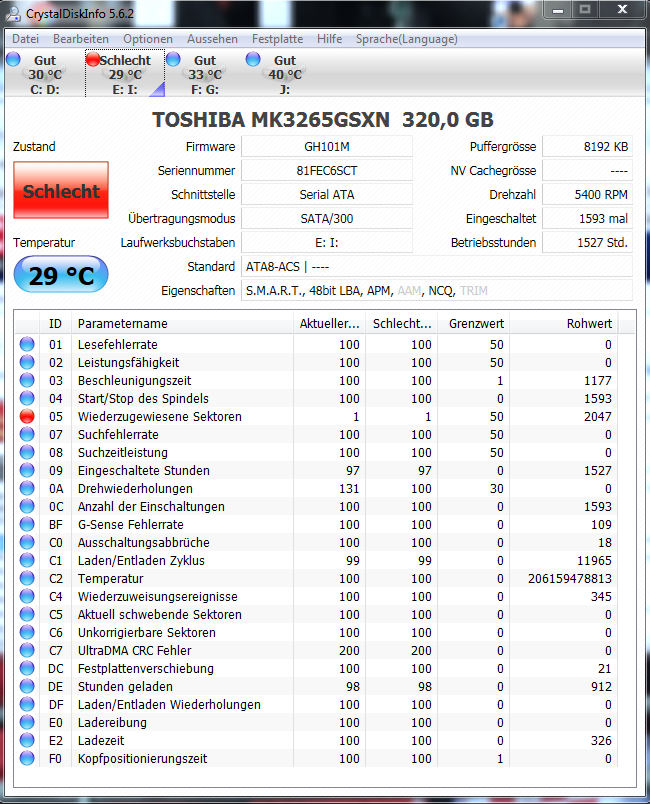Select the F: G: disk tab
The width and height of the screenshot is (650, 804).
[205, 74]
